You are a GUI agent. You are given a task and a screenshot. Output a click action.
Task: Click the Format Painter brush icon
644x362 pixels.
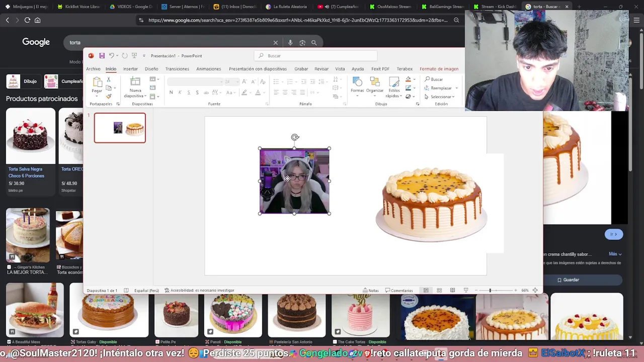point(108,96)
